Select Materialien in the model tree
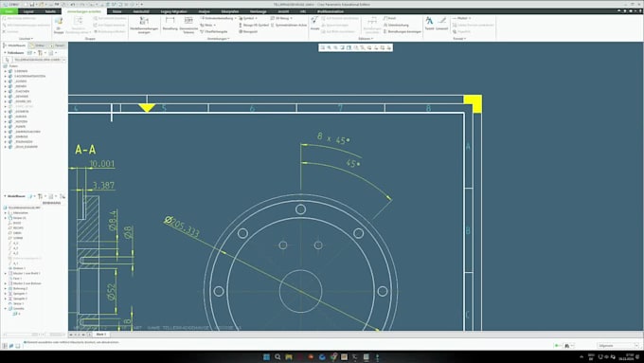Image resolution: width=644 pixels, height=363 pixels. (x=21, y=213)
